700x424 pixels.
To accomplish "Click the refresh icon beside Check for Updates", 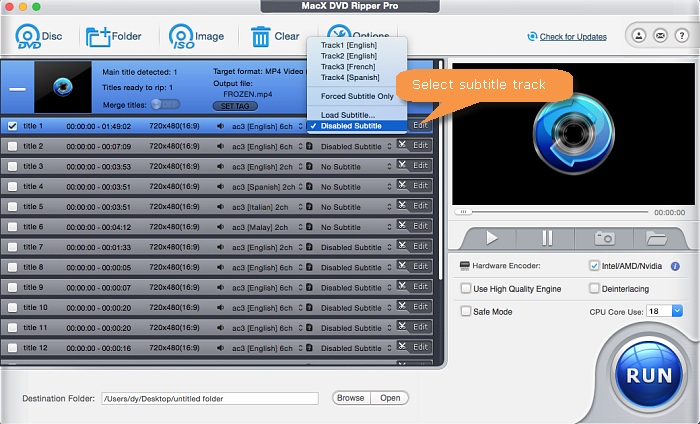I will 532,37.
